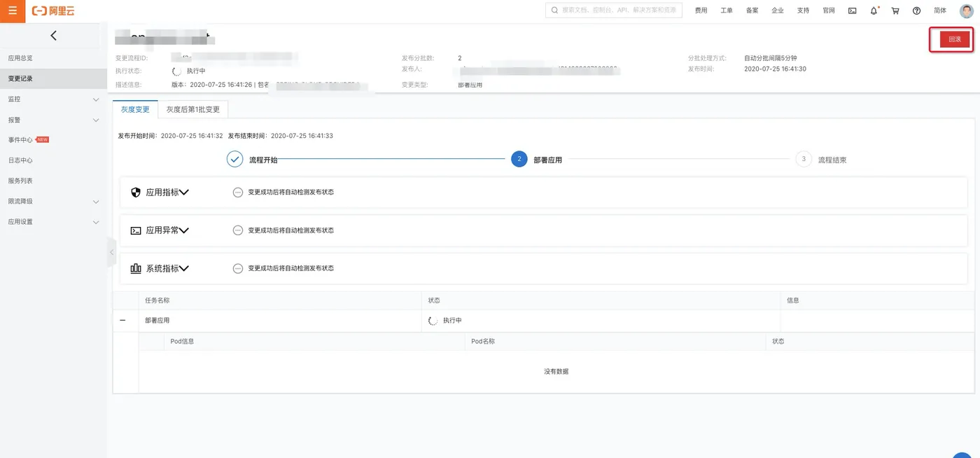This screenshot has width=980, height=458.
Task: Click the Pod名称 column header
Action: 483,342
